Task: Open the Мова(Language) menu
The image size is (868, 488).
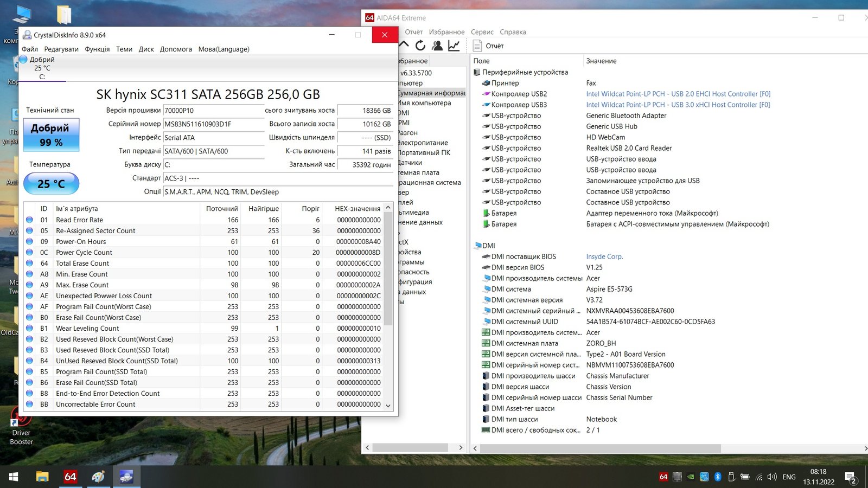Action: tap(224, 49)
